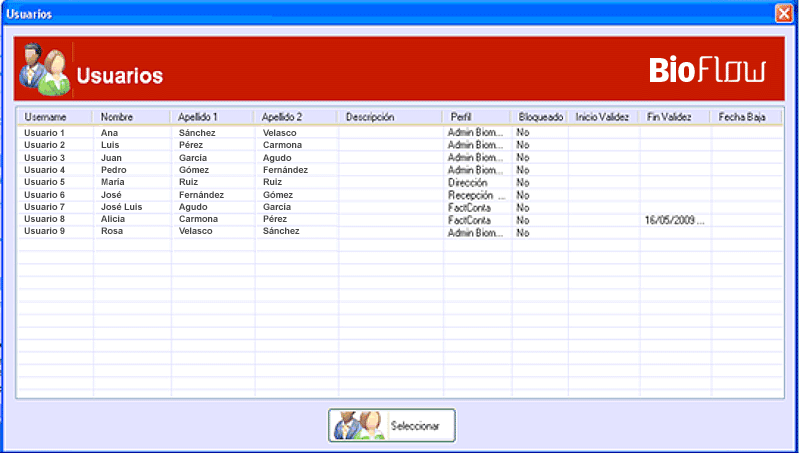Click the BioFlow logo
800x456 pixels.
coord(706,70)
